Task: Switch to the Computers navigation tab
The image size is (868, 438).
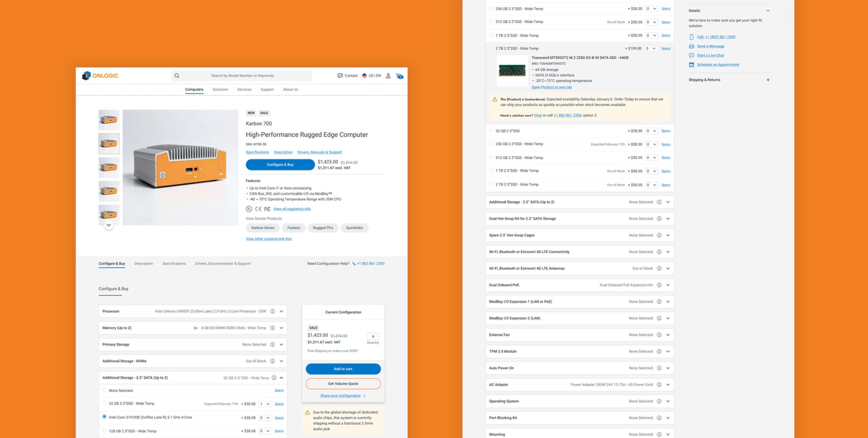Action: coord(194,89)
